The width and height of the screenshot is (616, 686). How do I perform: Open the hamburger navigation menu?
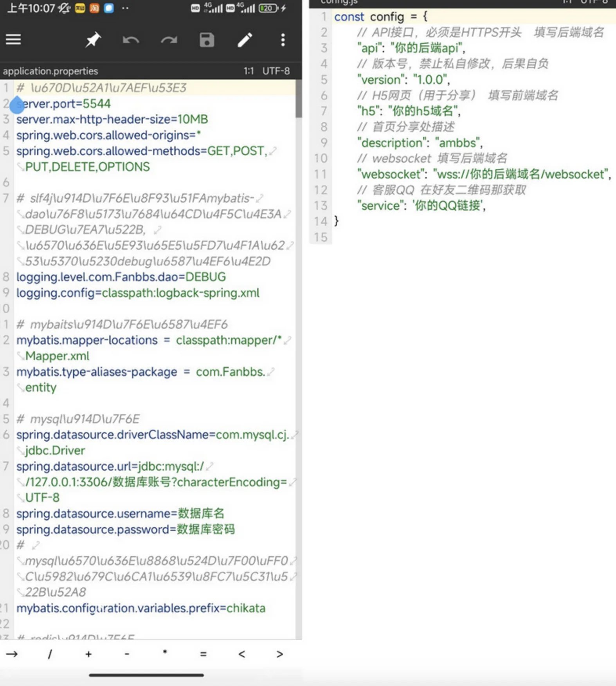(x=13, y=40)
